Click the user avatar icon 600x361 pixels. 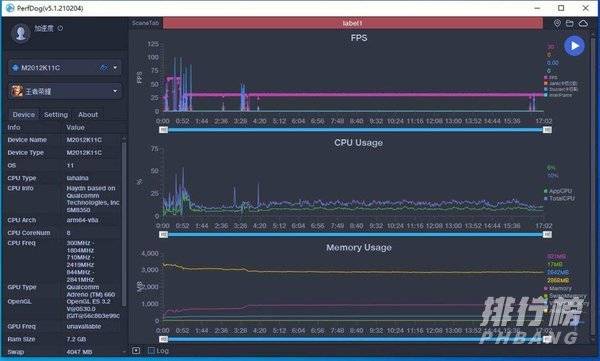click(x=21, y=33)
